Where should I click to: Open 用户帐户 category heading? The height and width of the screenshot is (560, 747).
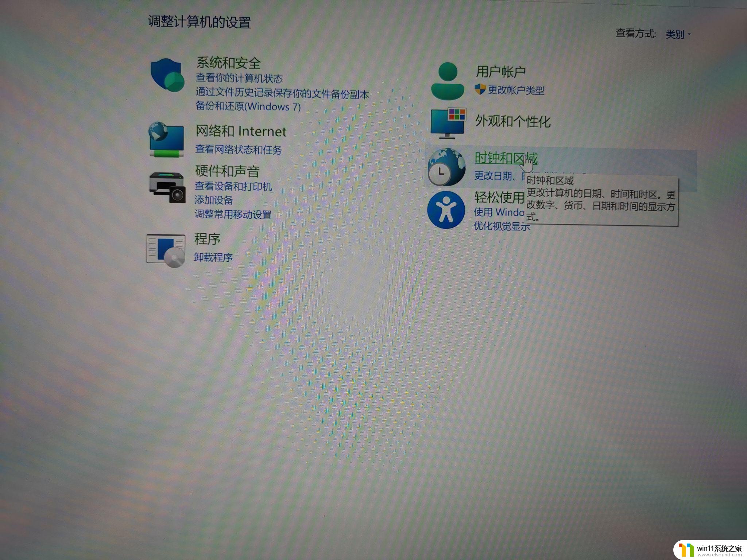coord(500,71)
